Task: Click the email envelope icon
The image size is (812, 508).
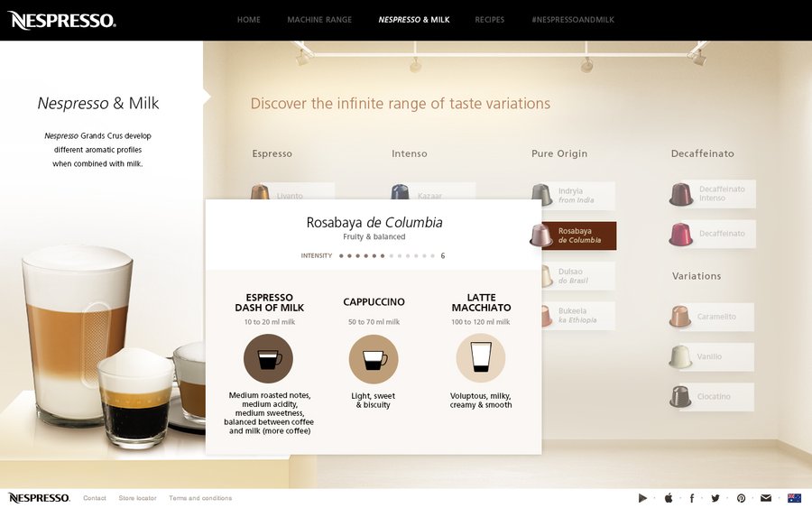Action: tap(766, 498)
